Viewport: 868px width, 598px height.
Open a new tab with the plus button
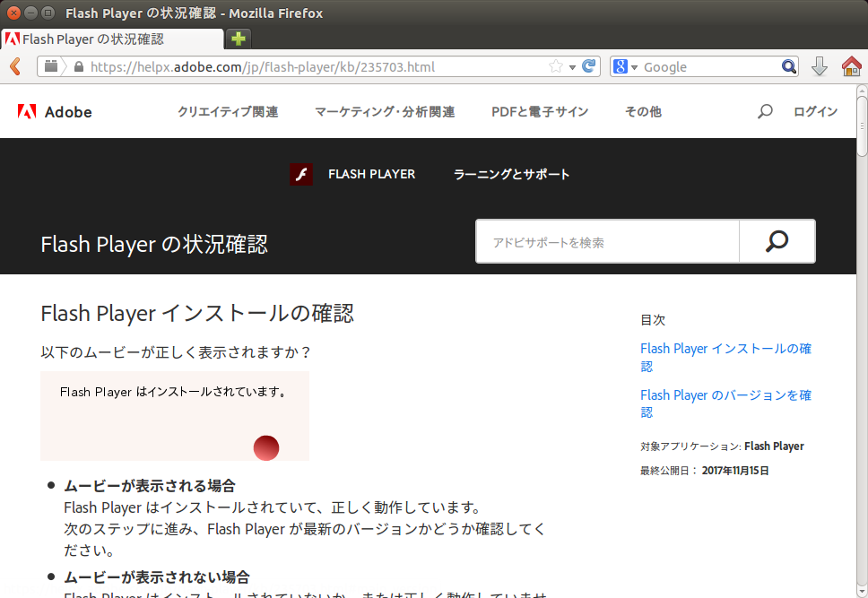click(x=239, y=39)
